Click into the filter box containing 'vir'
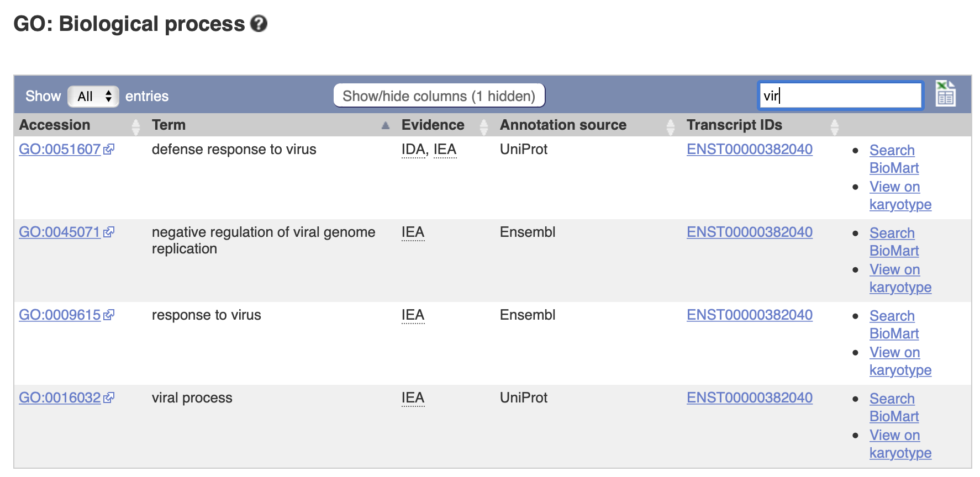980x477 pixels. pyautogui.click(x=840, y=96)
